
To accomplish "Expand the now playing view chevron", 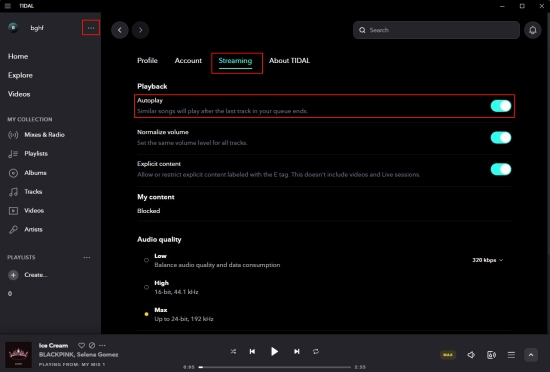I will click(x=531, y=355).
